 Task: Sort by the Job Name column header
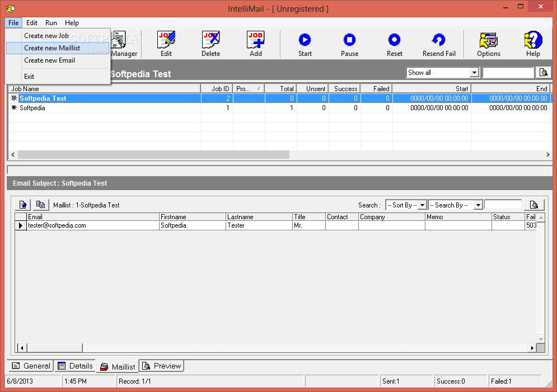[105, 89]
